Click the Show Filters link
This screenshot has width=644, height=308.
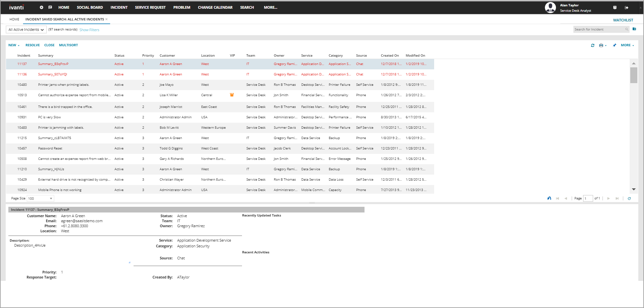click(89, 30)
